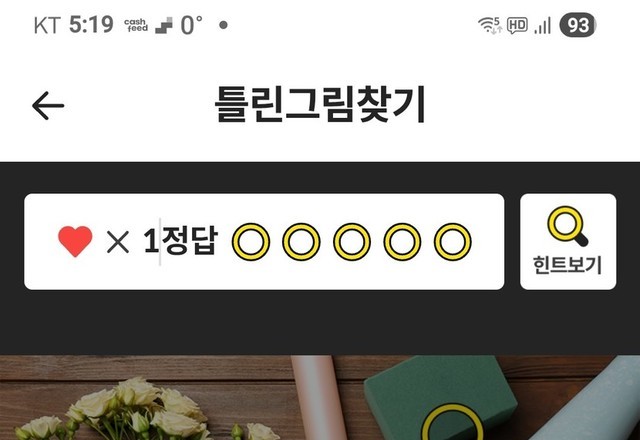This screenshot has width=640, height=440.
Task: Open the 힌트보기 hint button
Action: [568, 242]
